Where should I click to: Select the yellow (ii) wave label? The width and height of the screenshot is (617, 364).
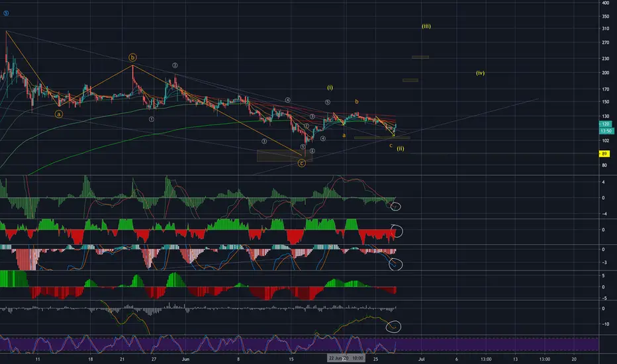coord(400,148)
